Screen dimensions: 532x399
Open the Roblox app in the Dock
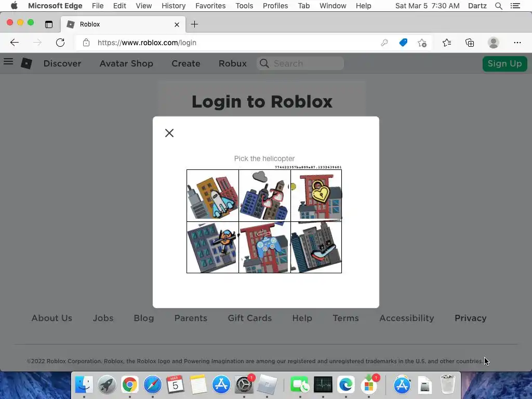point(267,385)
